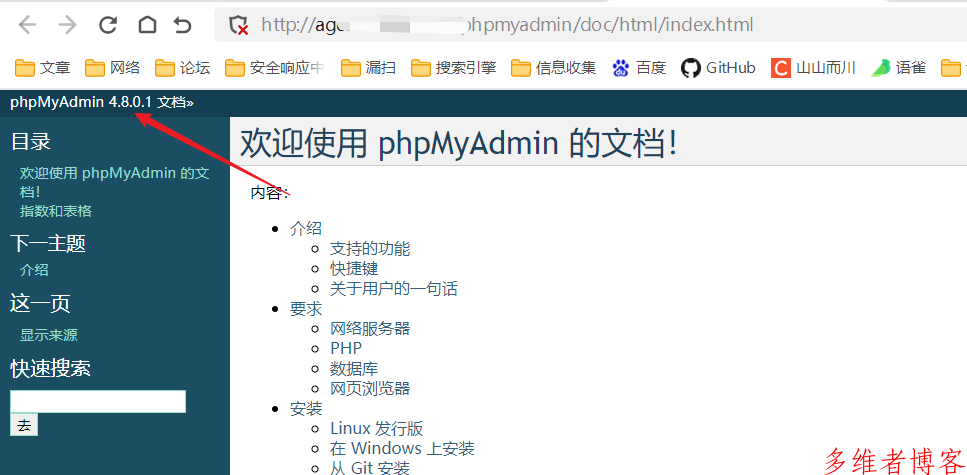The width and height of the screenshot is (967, 475).
Task: Open the GitHub bookmark
Action: [x=718, y=68]
